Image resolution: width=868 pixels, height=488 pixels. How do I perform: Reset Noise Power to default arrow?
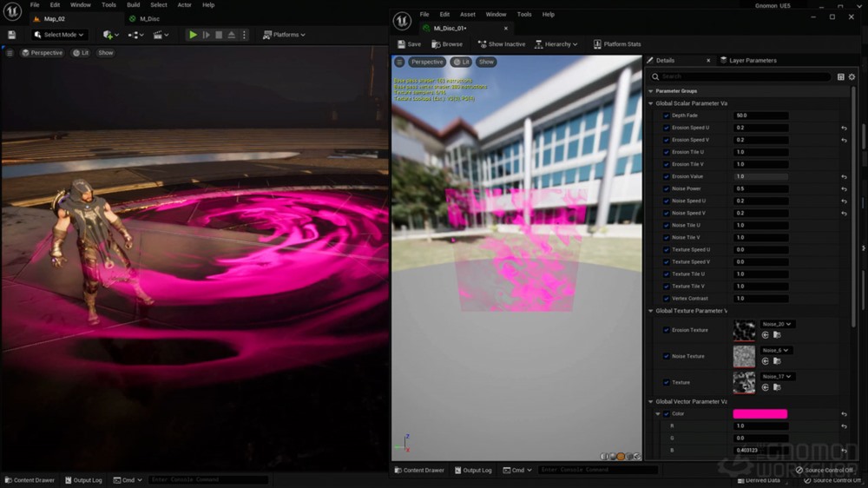[845, 189]
